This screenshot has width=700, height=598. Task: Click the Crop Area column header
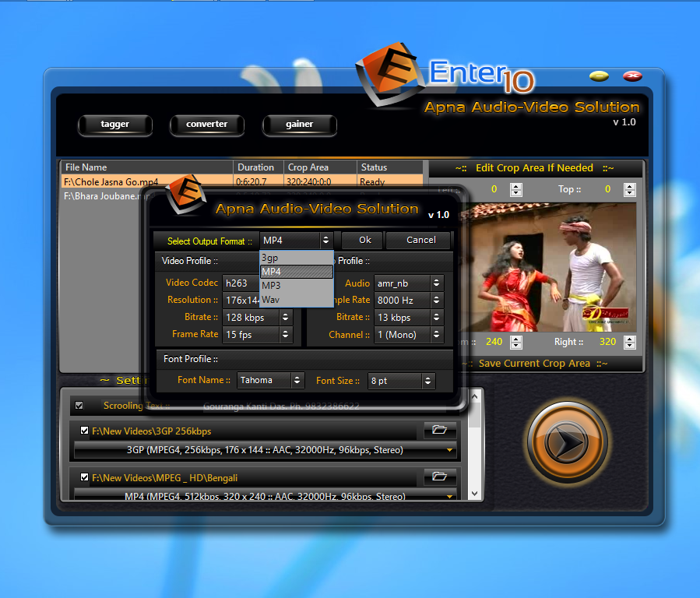click(320, 167)
